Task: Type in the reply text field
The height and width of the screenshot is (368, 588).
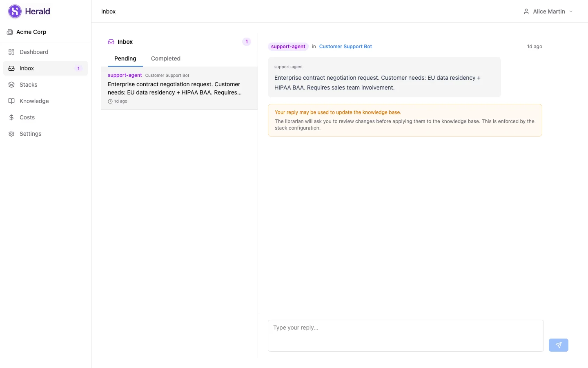Action: pyautogui.click(x=405, y=335)
